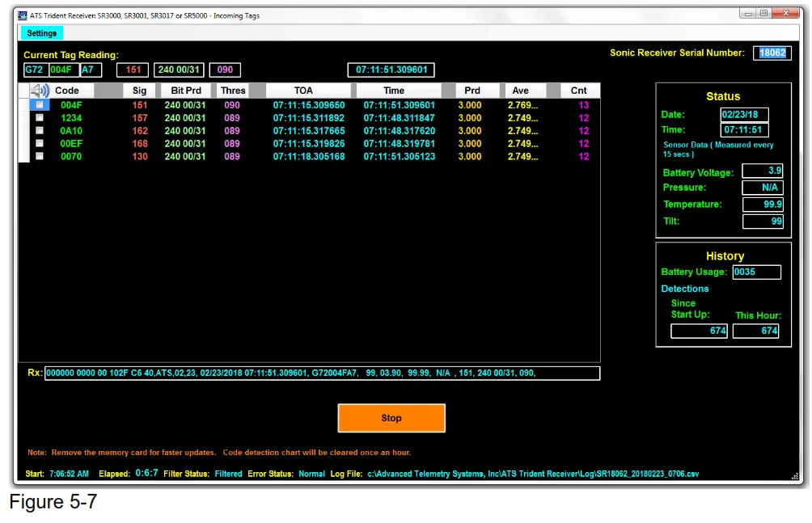The height and width of the screenshot is (523, 812).
Task: Click the Rx raw data field
Action: click(322, 373)
